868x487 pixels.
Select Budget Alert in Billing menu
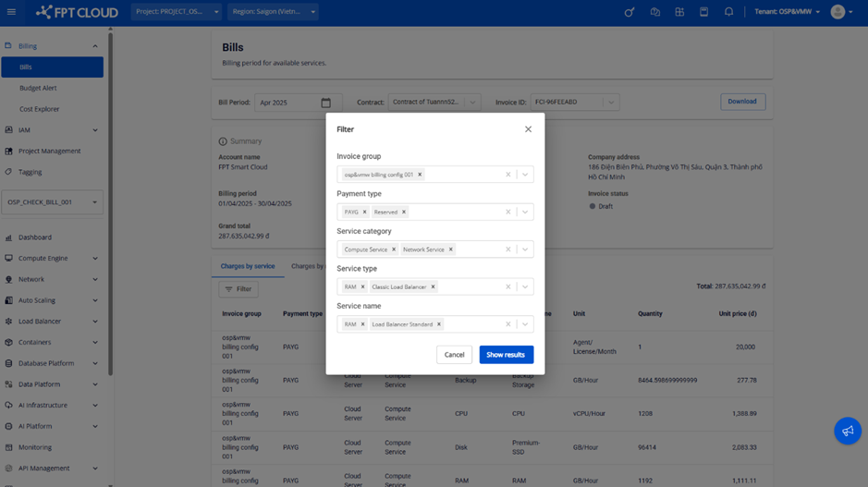coord(38,88)
